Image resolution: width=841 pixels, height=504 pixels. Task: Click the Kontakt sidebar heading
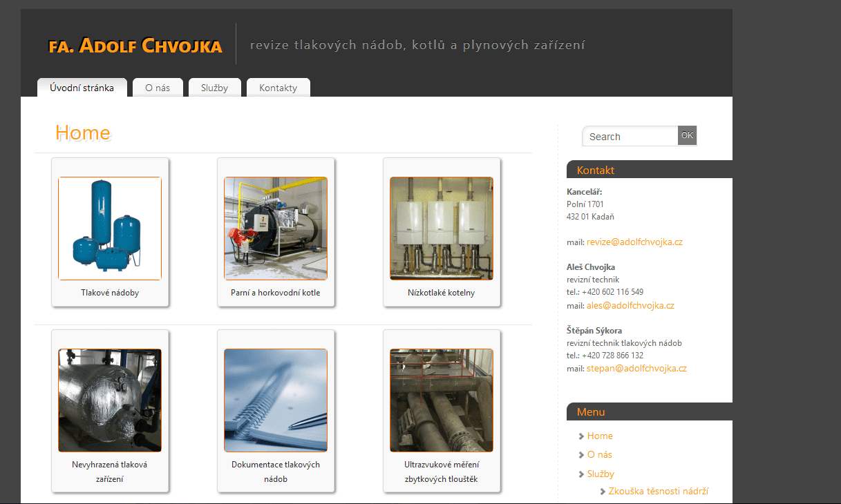596,170
